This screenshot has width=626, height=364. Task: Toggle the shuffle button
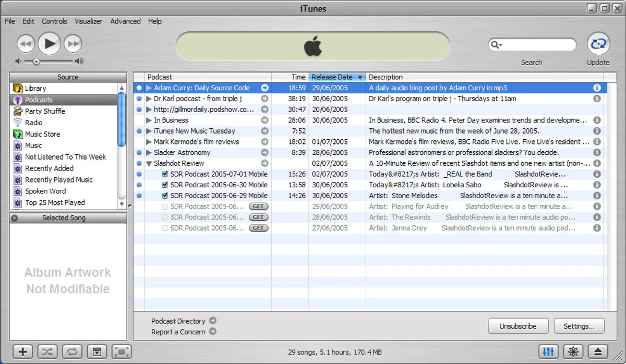(47, 351)
